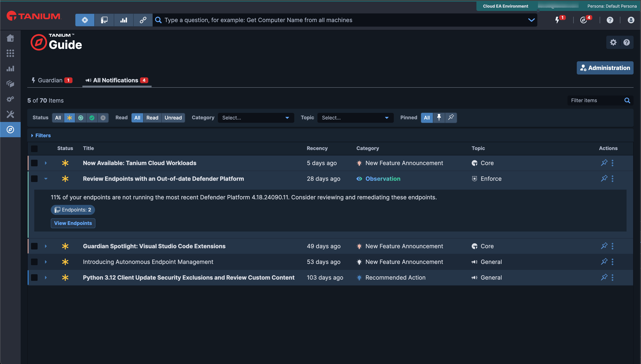This screenshot has width=641, height=364.
Task: Pin the Now Available: Tanium Cloud Workloads notification
Action: tap(604, 163)
